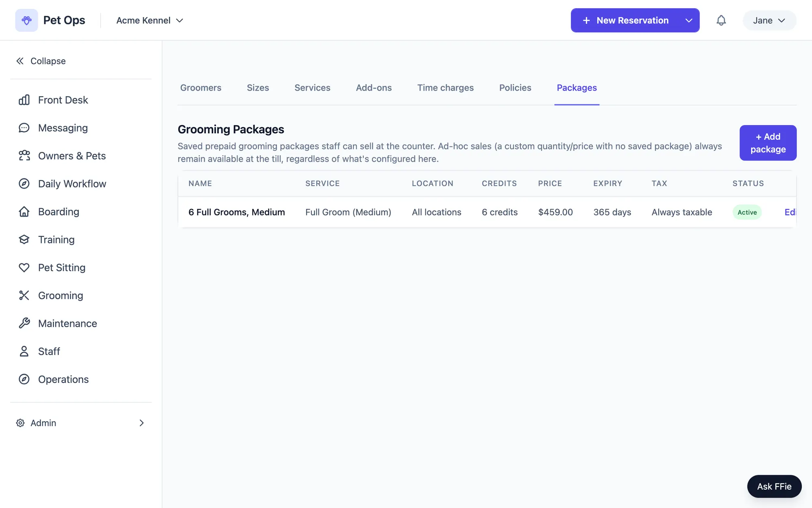Switch to the Sizes tab
812x508 pixels.
(258, 88)
